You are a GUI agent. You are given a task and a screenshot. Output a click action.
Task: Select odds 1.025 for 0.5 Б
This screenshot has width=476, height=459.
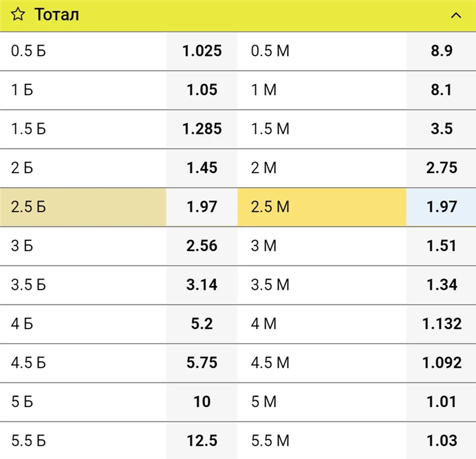[202, 51]
